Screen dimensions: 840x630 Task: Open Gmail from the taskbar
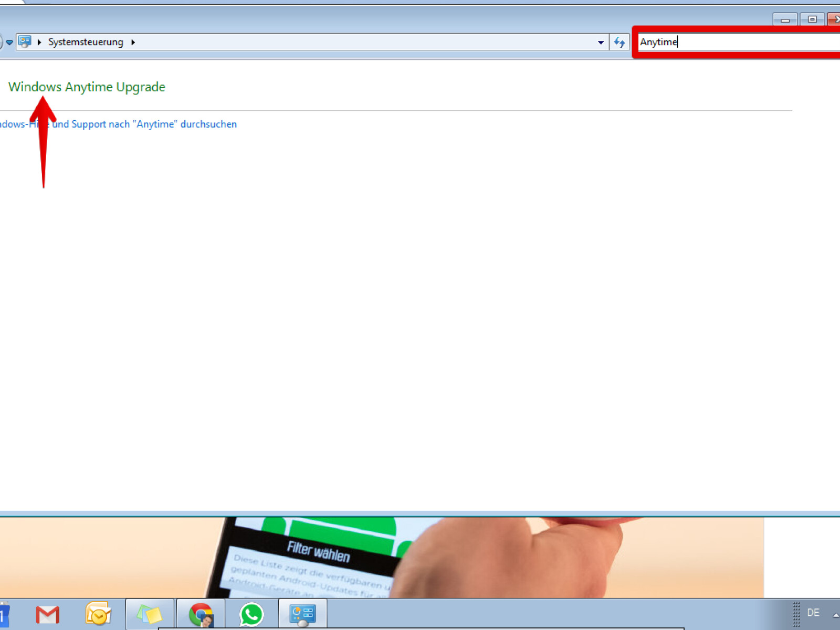click(47, 614)
